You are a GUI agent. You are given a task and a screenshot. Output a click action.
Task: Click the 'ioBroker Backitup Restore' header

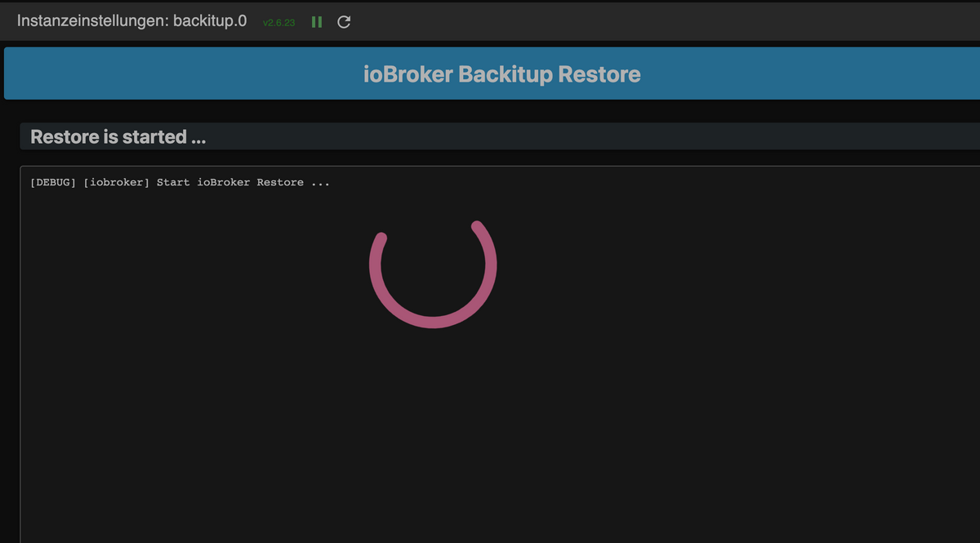coord(501,74)
